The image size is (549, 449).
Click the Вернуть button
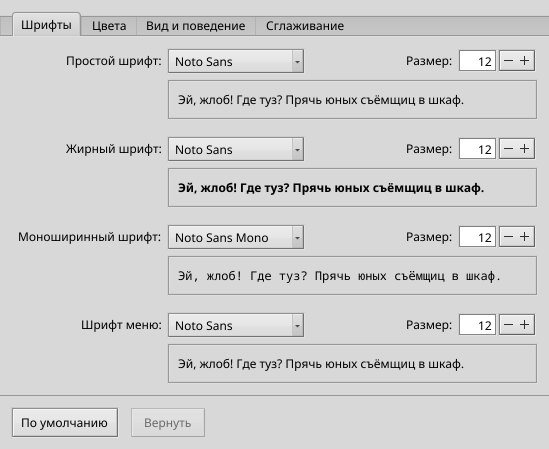click(x=168, y=423)
